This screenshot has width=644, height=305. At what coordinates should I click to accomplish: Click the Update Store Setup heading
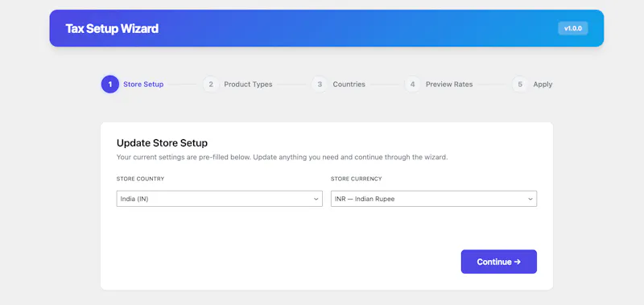pyautogui.click(x=163, y=143)
